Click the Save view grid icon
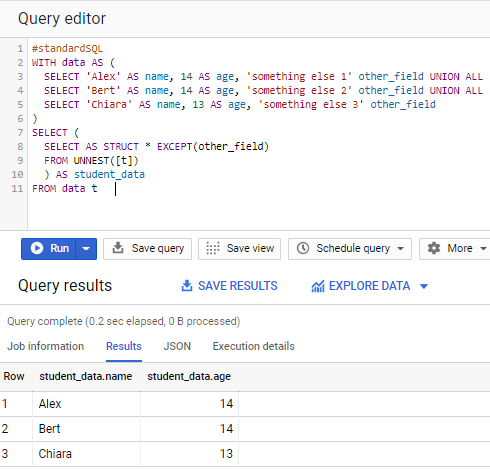The height and width of the screenshot is (470, 490). tap(213, 248)
